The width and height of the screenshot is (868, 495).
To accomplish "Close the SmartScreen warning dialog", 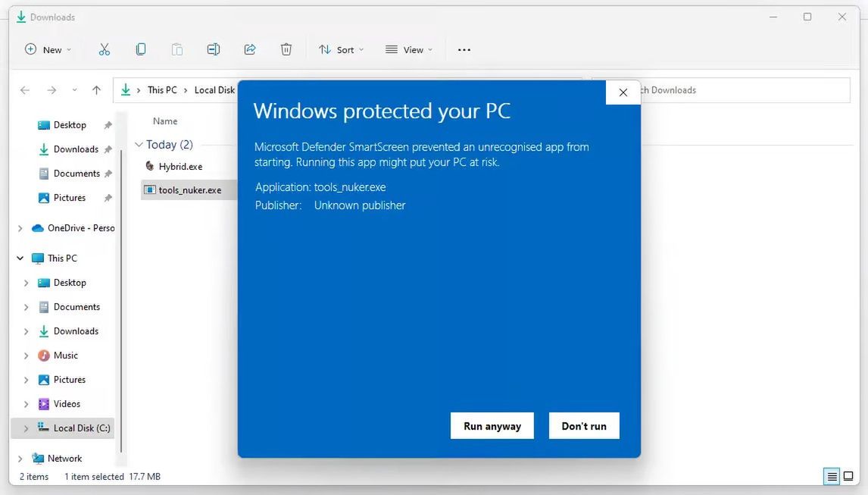I will click(623, 92).
